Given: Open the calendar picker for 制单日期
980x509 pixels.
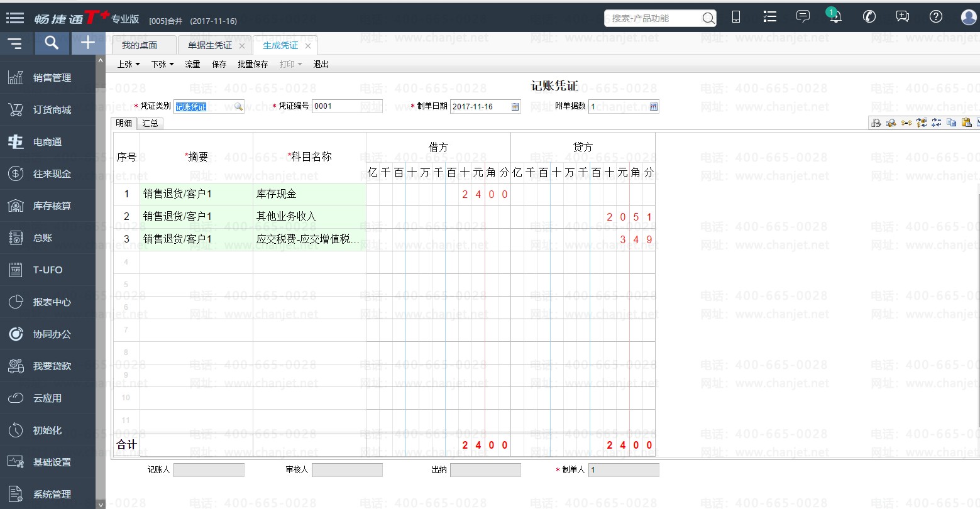Looking at the screenshot, I should pyautogui.click(x=515, y=107).
